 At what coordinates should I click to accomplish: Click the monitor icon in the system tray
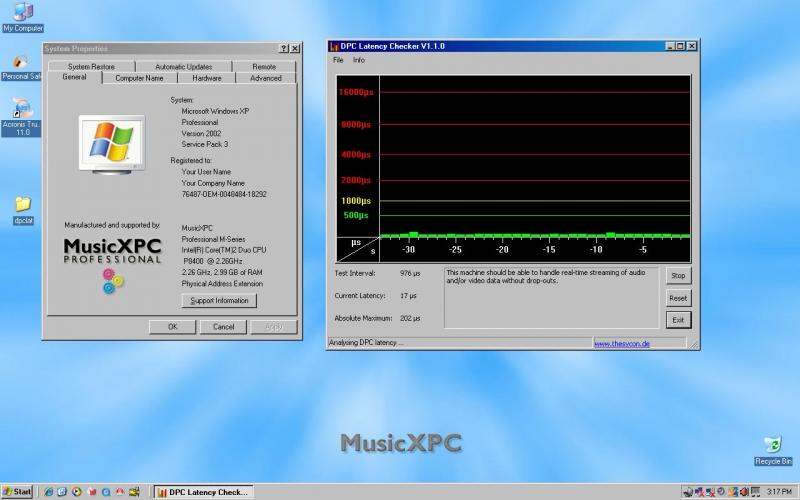pyautogui.click(x=755, y=492)
